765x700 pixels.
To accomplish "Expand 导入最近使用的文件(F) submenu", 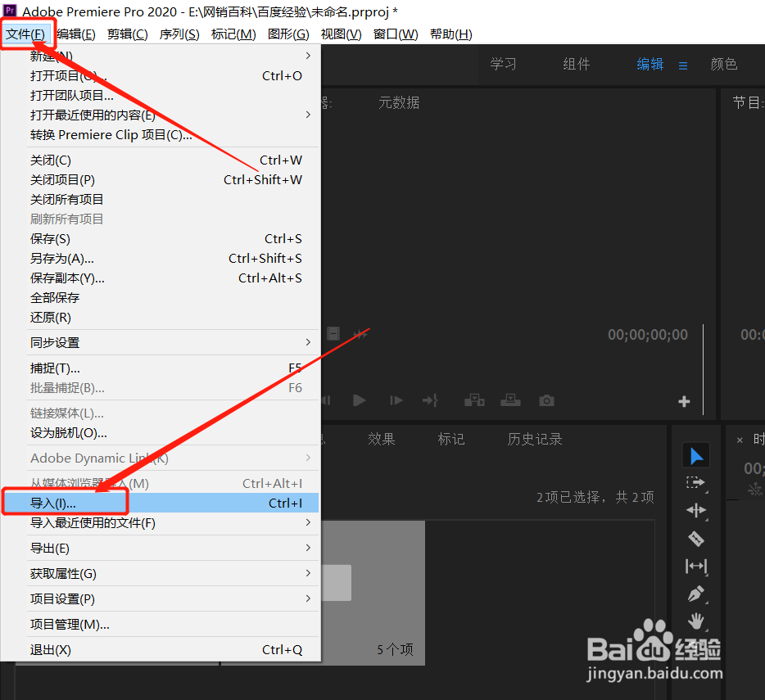I will [161, 523].
